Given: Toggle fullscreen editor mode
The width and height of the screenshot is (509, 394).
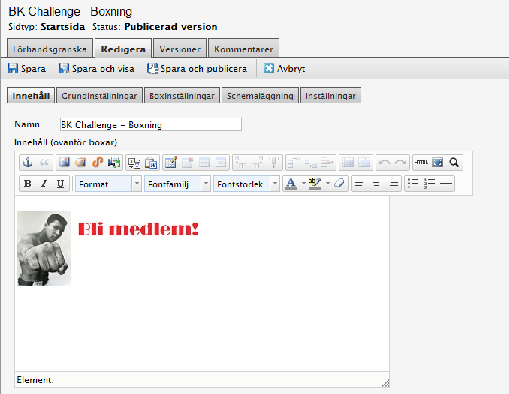Looking at the screenshot, I should 437,162.
